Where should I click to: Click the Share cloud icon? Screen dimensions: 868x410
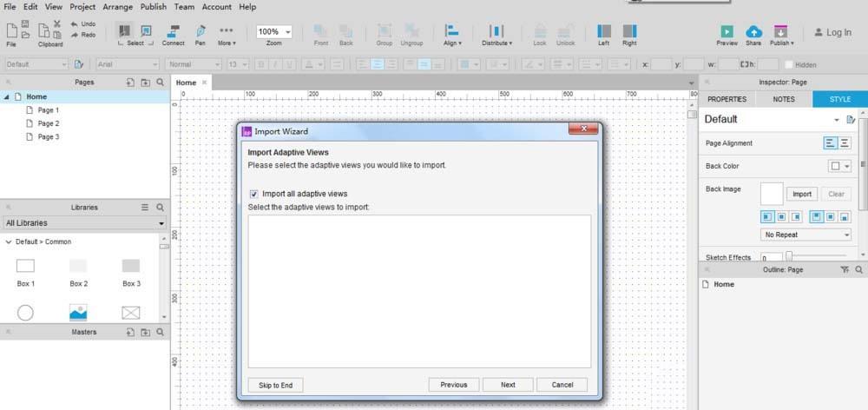point(753,31)
